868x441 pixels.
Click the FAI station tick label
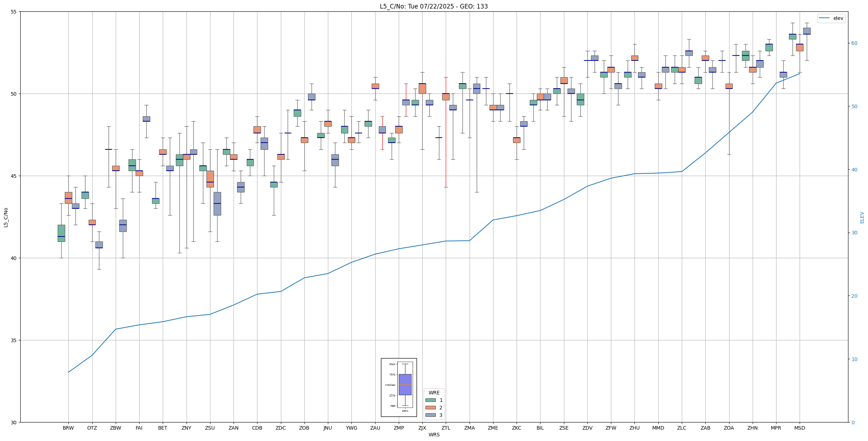click(139, 428)
